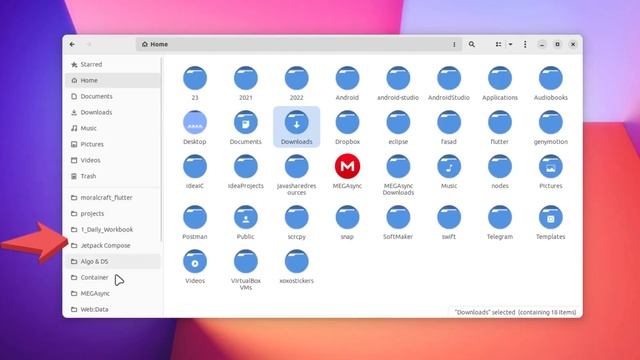Toggle the grid/list view button
Image resolution: width=640 pixels, height=360 pixels.
pos(498,44)
